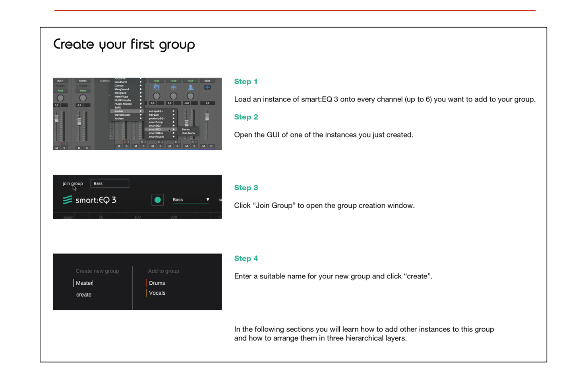Click the drum kit channel icon
Viewport: 588px width, 373px height.
pos(157,87)
